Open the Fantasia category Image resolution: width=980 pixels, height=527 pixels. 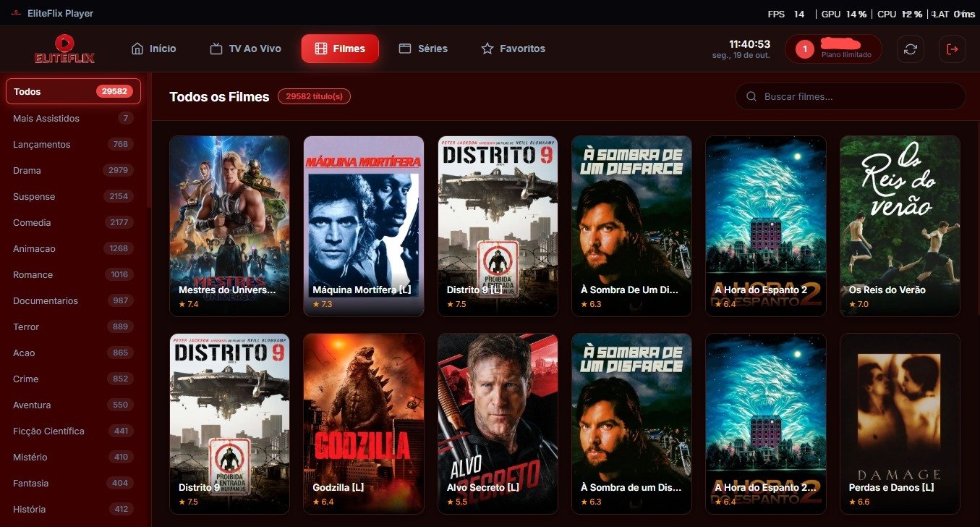tap(73, 483)
